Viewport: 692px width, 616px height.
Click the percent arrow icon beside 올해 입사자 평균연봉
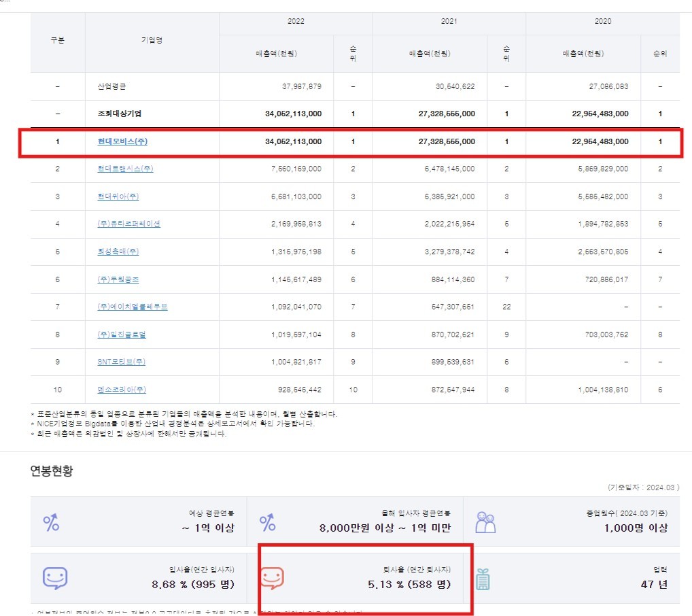[x=267, y=522]
